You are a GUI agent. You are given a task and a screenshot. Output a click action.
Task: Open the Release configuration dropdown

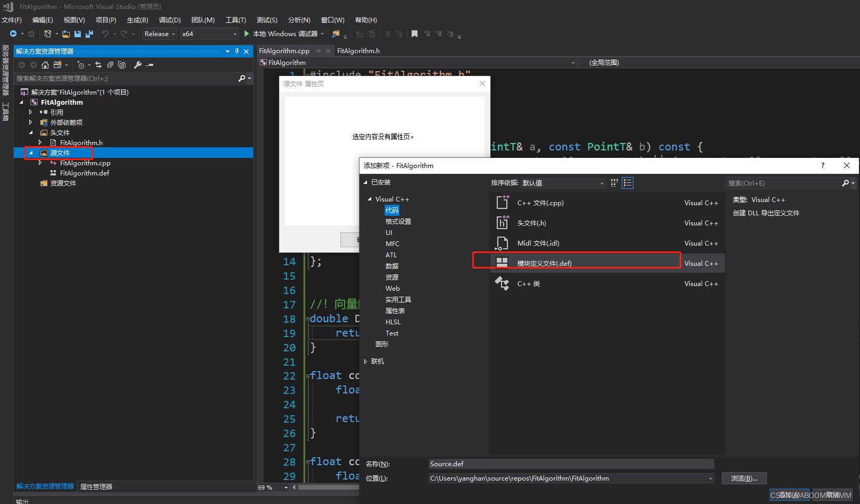[x=160, y=33]
